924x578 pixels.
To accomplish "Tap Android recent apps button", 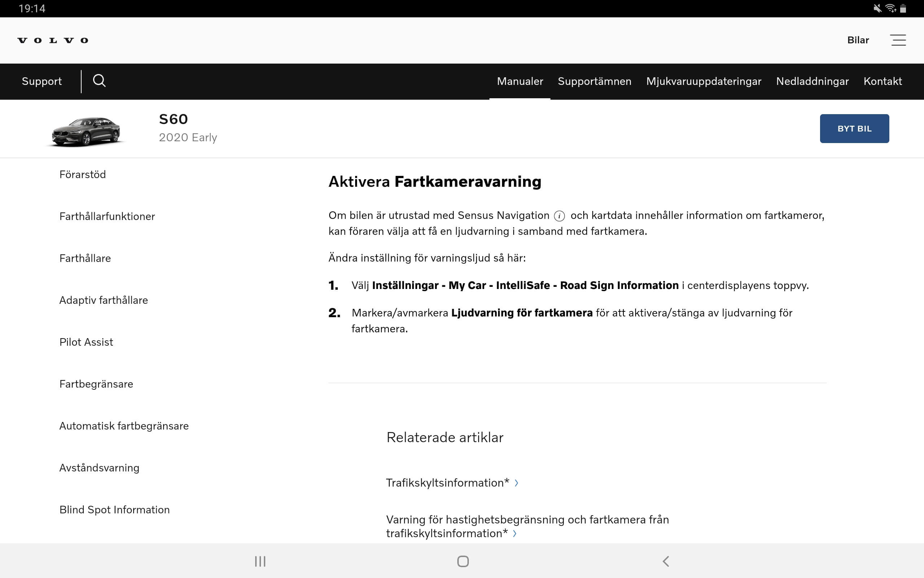I will [x=260, y=561].
